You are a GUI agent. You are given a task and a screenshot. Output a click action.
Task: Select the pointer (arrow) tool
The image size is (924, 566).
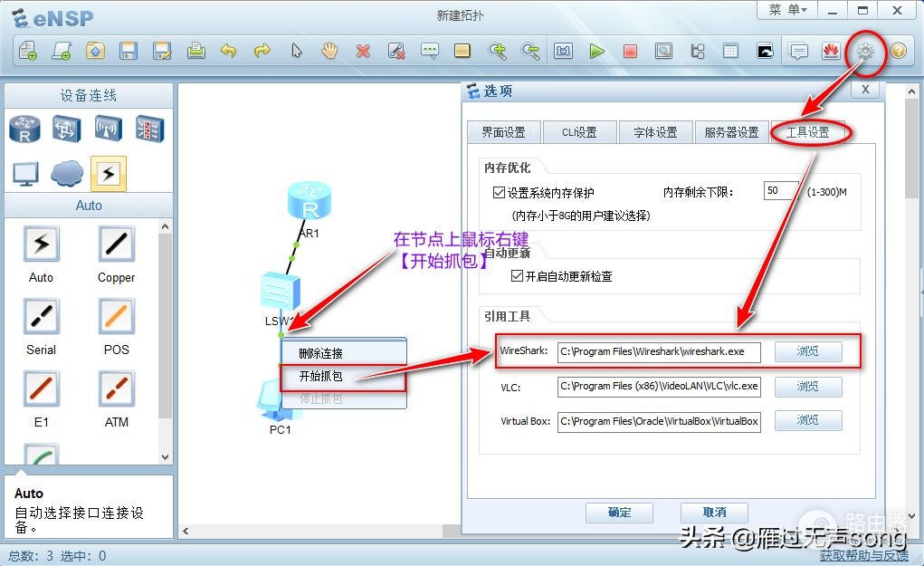pos(297,52)
